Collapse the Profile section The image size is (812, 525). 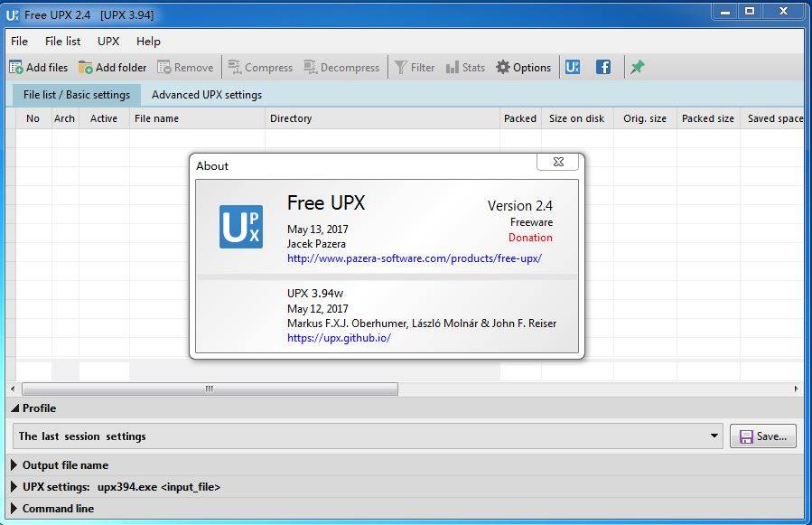tap(15, 408)
